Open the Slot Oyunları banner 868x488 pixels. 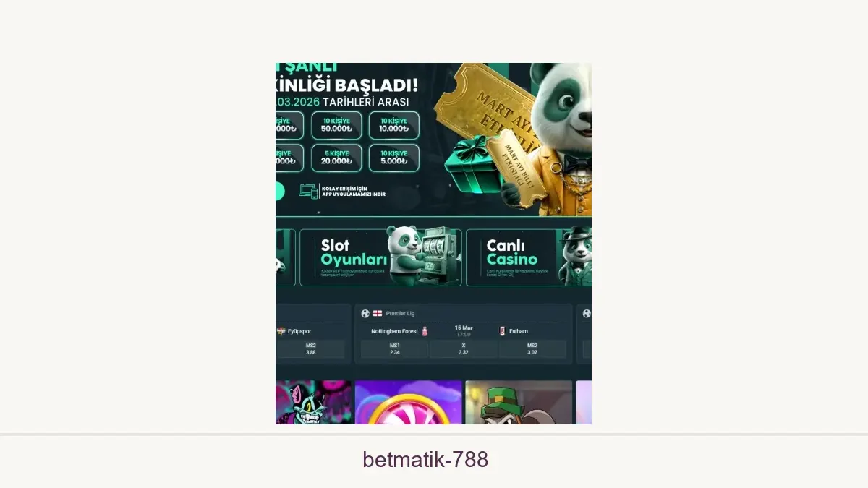click(x=380, y=257)
